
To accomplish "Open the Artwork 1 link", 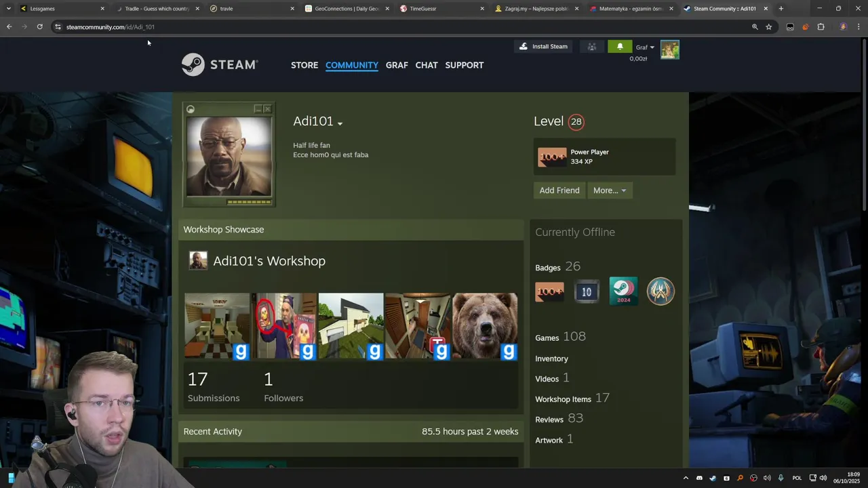I will point(554,440).
